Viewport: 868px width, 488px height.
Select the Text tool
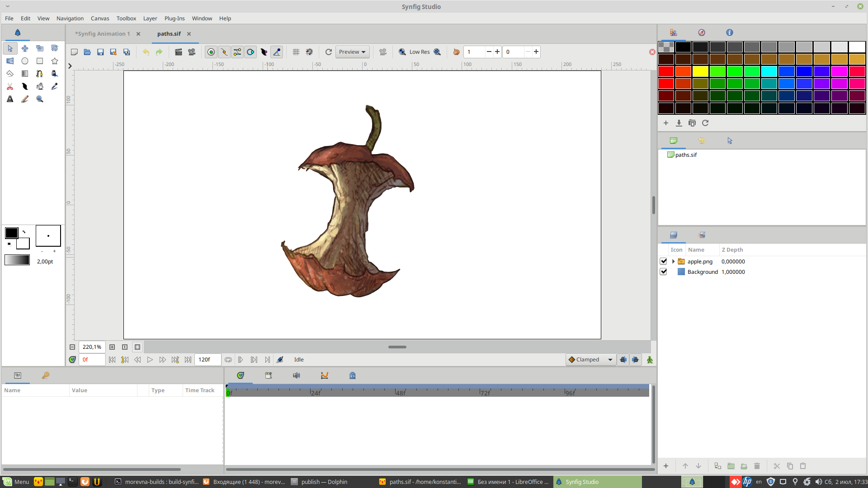10,99
